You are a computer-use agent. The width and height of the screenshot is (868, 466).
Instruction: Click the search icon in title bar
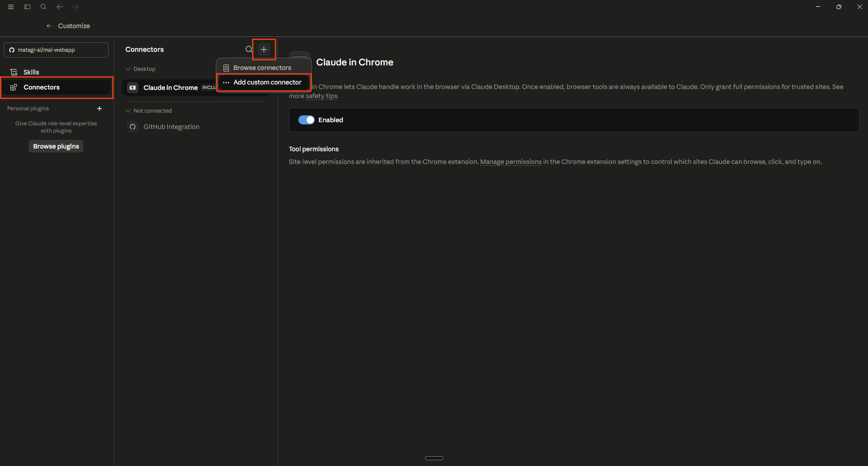pos(44,7)
